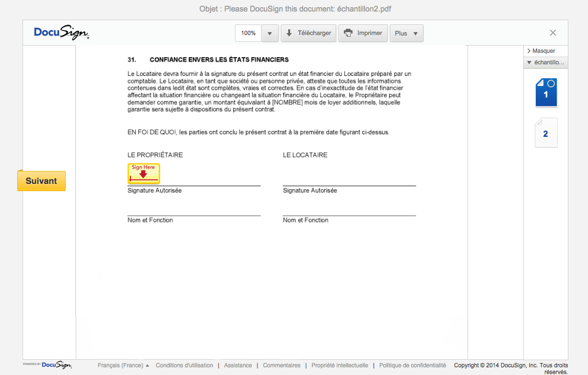This screenshot has height=375, width=588.
Task: Go to page 2 thumbnail
Action: pyautogui.click(x=546, y=133)
